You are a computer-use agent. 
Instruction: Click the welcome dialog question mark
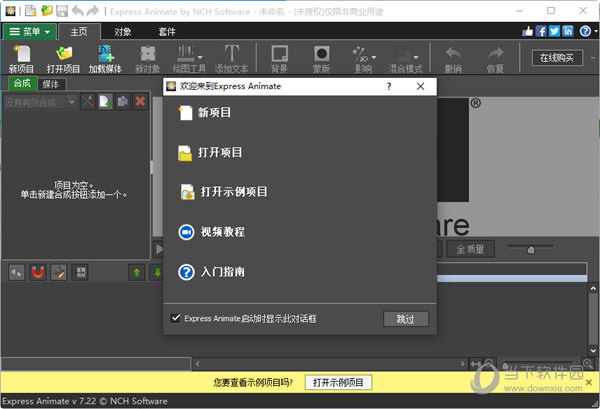click(389, 86)
